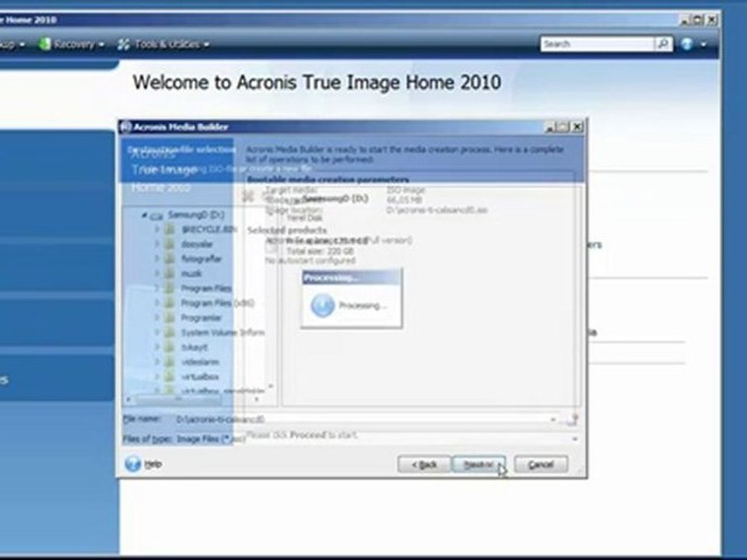Image resolution: width=747 pixels, height=560 pixels.
Task: Click the Help link in the dialog
Action: tap(153, 464)
